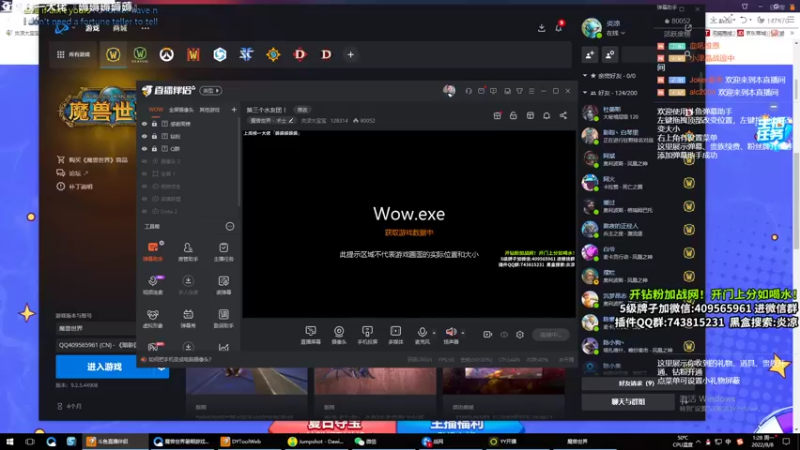Open 歌词助手 tool
The image size is (800, 450).
point(223,318)
